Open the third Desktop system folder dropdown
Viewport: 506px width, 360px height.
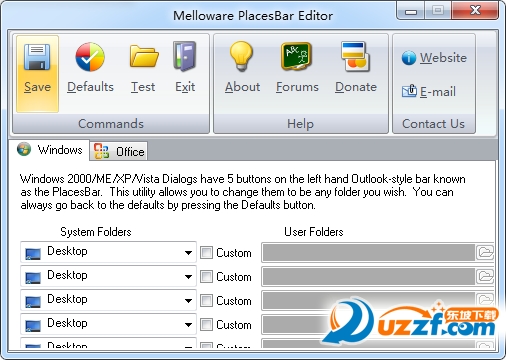click(108, 300)
